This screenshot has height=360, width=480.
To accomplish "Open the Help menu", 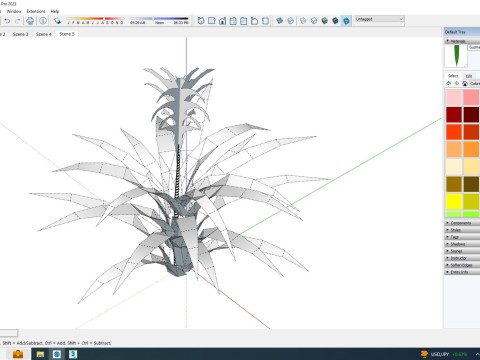I will (x=55, y=11).
